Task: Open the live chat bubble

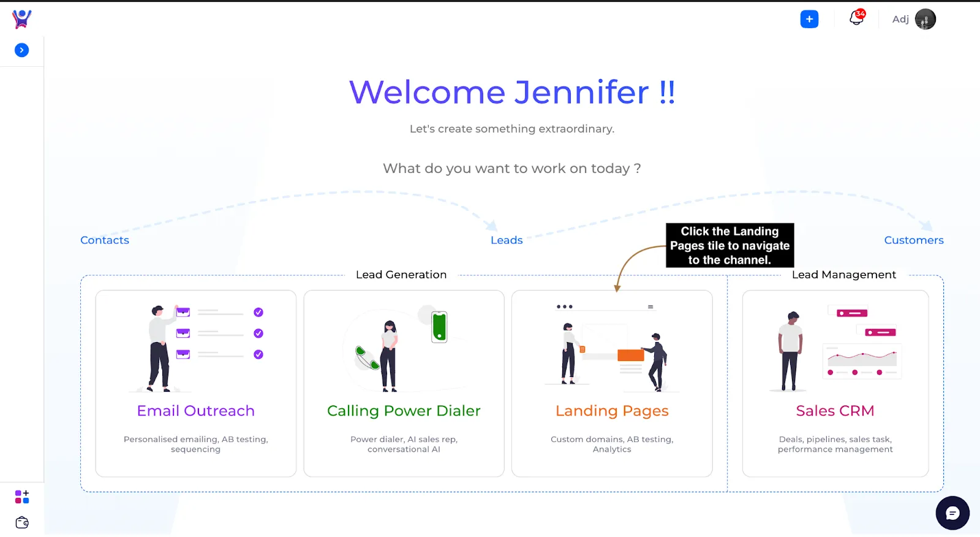Action: click(952, 513)
